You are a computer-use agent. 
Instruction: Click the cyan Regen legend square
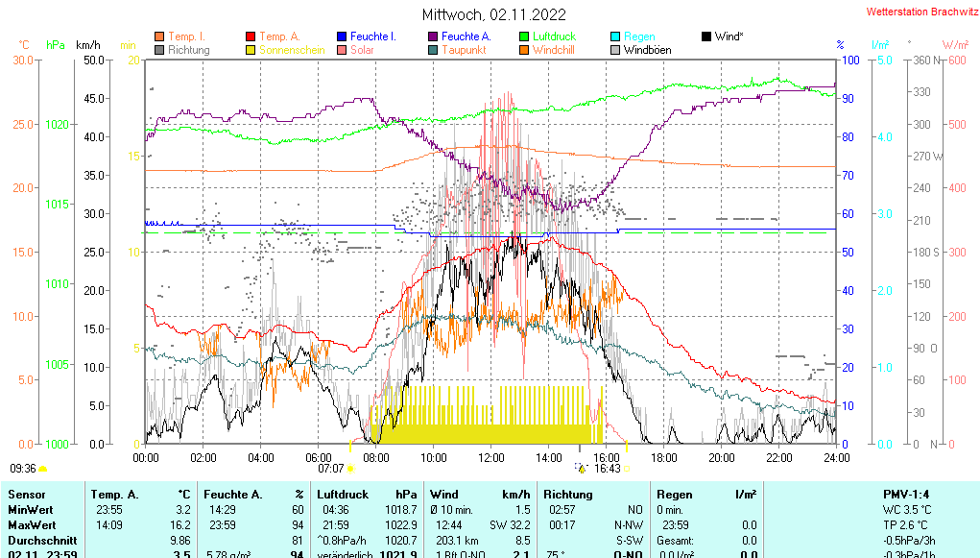[x=615, y=36]
